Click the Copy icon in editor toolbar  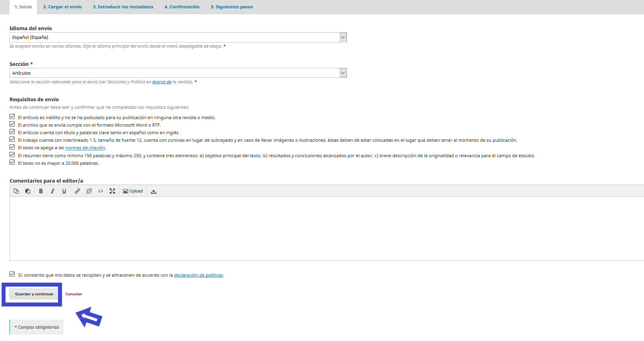(16, 191)
